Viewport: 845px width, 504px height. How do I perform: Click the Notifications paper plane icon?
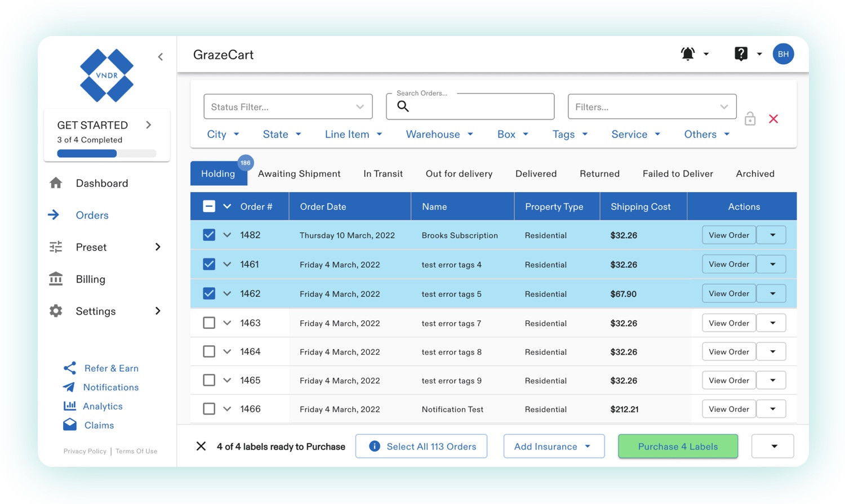pyautogui.click(x=69, y=387)
